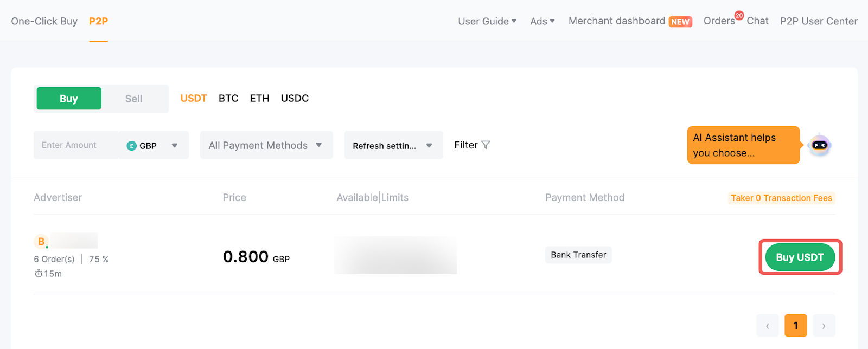Image resolution: width=868 pixels, height=349 pixels.
Task: Open All Payment Methods dropdown
Action: pyautogui.click(x=266, y=145)
